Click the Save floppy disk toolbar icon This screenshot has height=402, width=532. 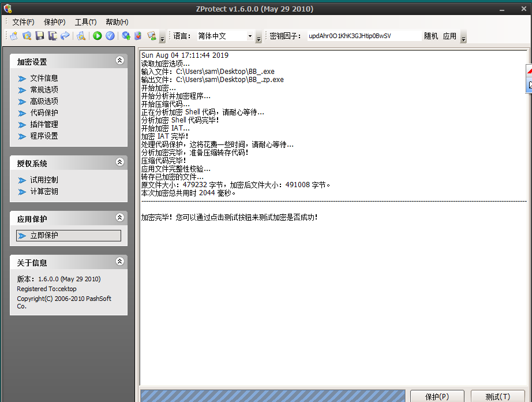39,36
